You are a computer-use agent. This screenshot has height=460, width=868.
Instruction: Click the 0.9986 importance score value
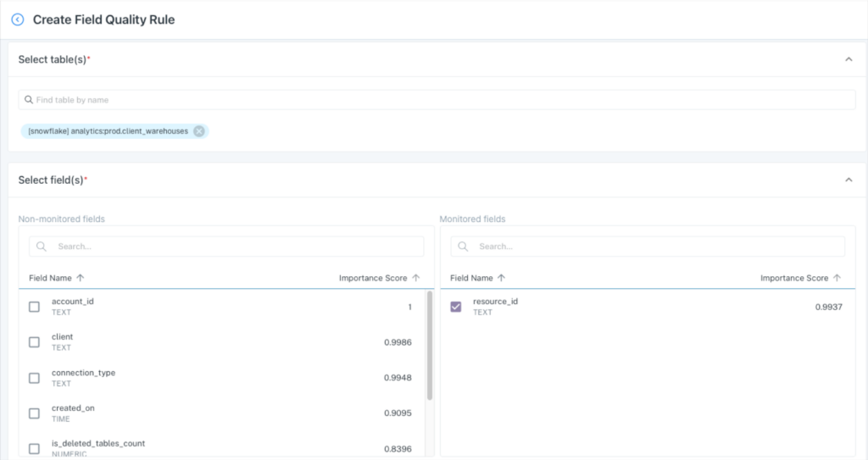click(x=398, y=342)
